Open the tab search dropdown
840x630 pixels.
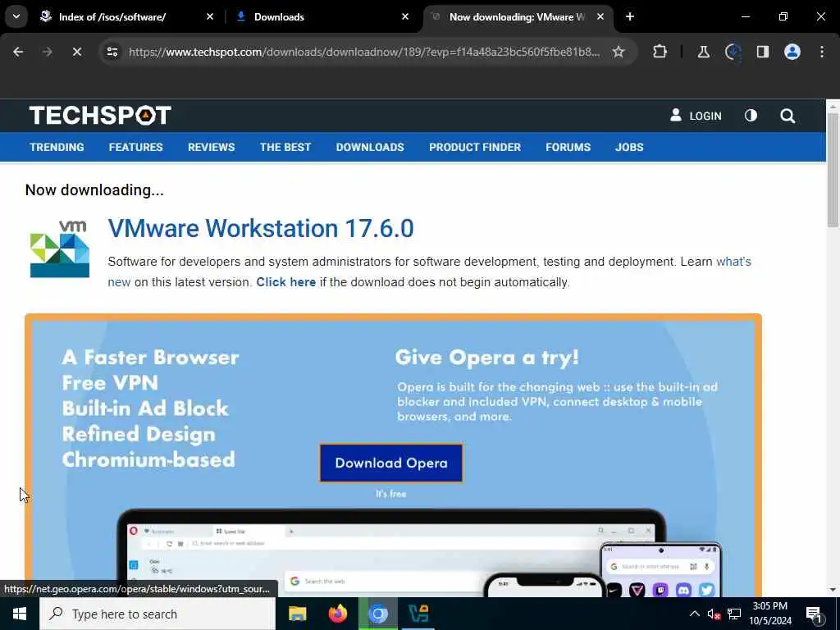click(x=16, y=16)
